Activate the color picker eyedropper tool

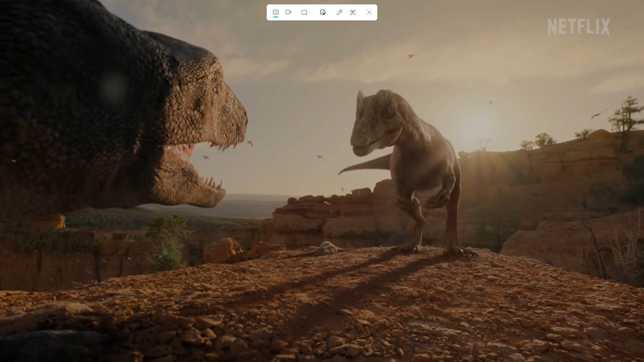tap(339, 12)
